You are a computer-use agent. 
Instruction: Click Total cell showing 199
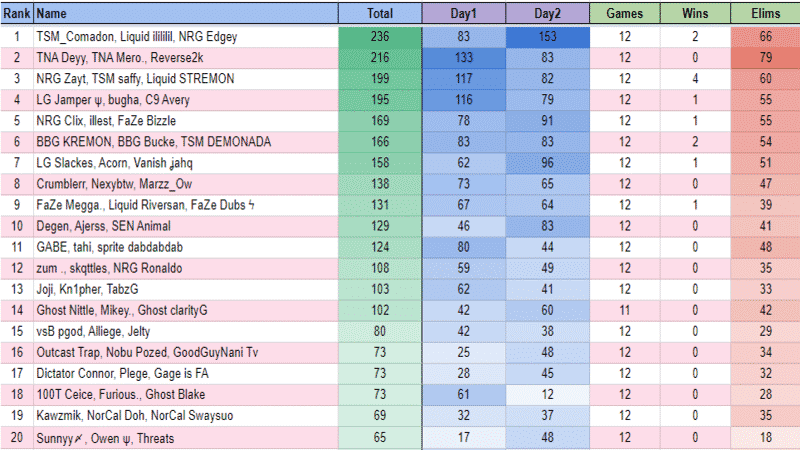click(x=380, y=79)
